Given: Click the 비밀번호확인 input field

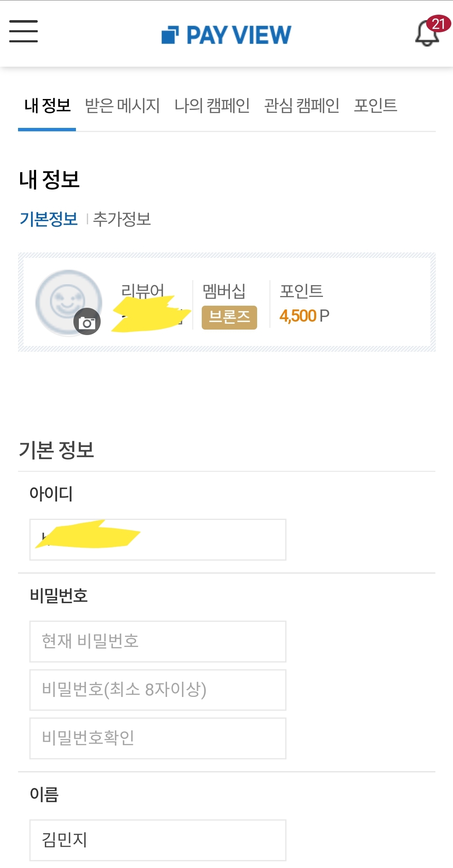Looking at the screenshot, I should (x=158, y=738).
